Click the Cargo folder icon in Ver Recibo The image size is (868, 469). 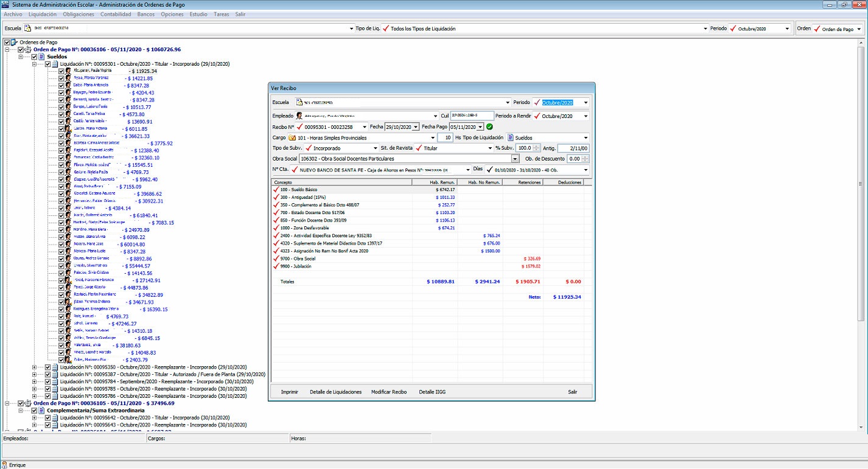(x=293, y=138)
